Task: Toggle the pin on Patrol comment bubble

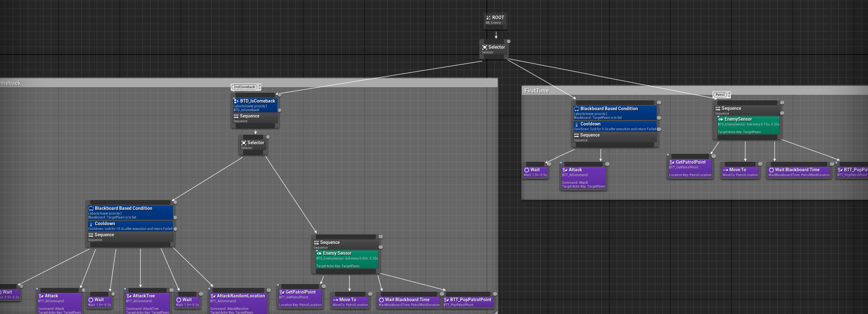Action: 729,93
